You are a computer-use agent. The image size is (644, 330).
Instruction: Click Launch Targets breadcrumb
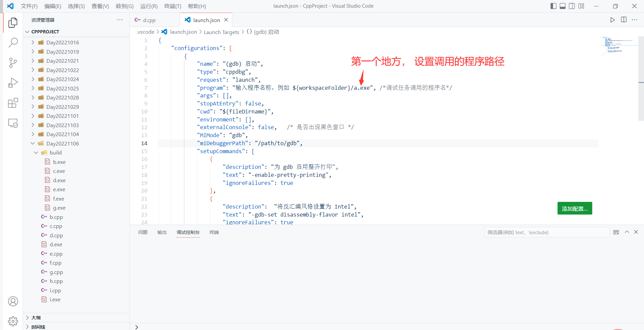pyautogui.click(x=221, y=32)
